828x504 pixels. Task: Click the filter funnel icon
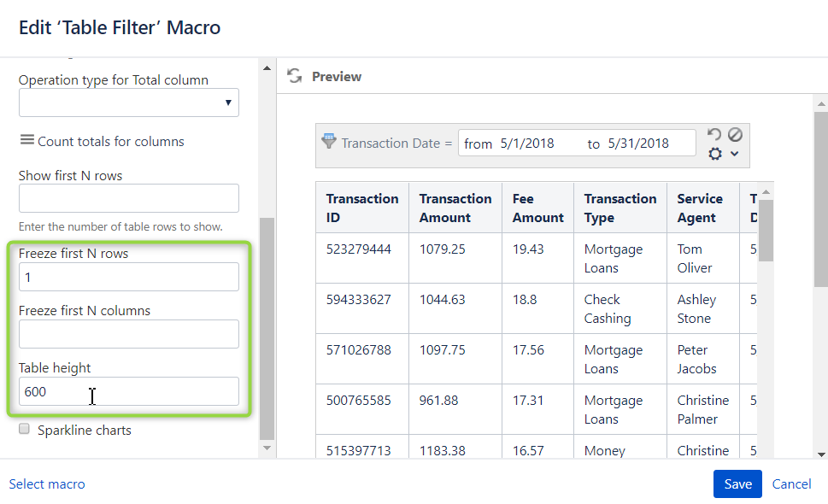329,141
